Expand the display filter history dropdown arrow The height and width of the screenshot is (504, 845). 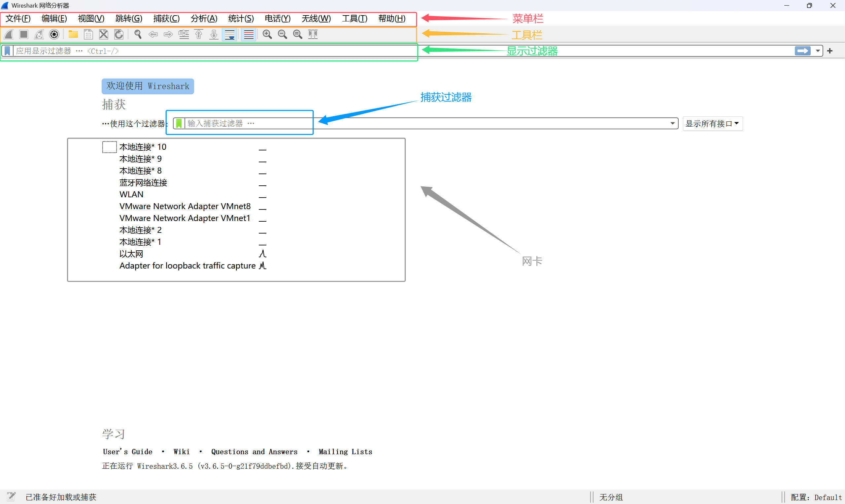(x=818, y=51)
